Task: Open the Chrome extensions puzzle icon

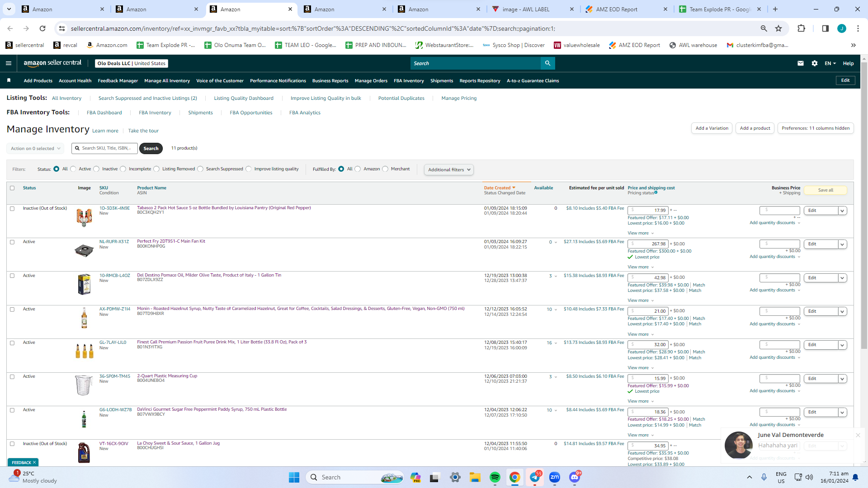Action: pos(801,28)
